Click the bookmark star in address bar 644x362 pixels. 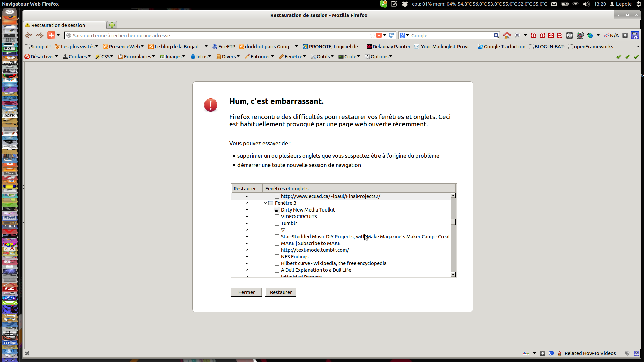pyautogui.click(x=372, y=35)
